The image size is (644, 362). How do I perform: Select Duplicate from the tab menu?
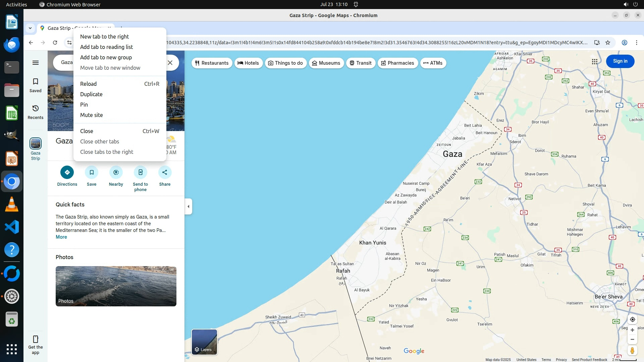pos(91,94)
